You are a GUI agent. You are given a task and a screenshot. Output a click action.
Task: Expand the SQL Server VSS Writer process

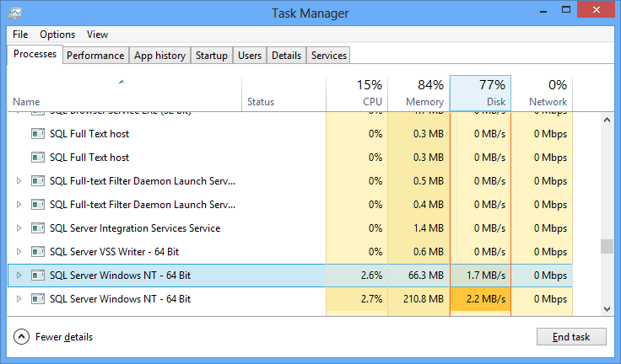click(x=19, y=252)
